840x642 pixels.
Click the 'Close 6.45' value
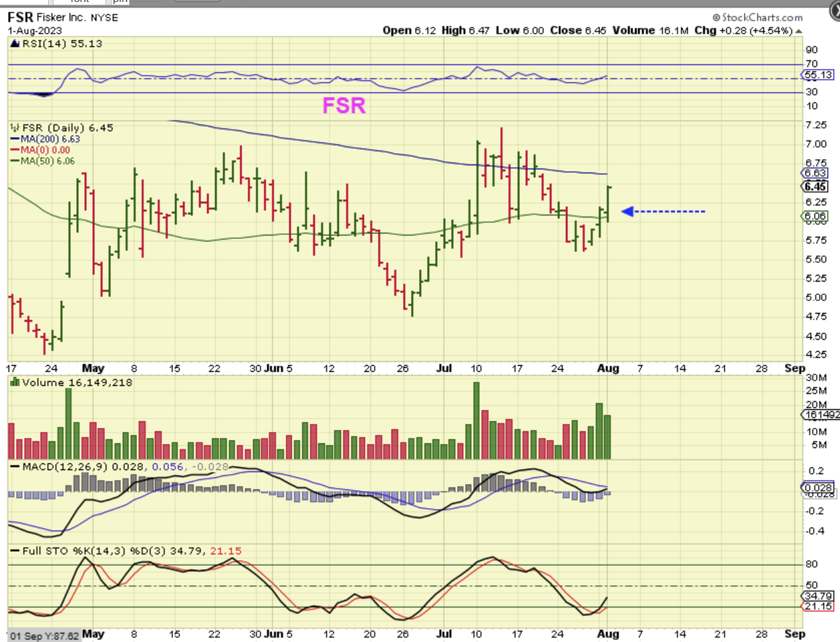578,31
